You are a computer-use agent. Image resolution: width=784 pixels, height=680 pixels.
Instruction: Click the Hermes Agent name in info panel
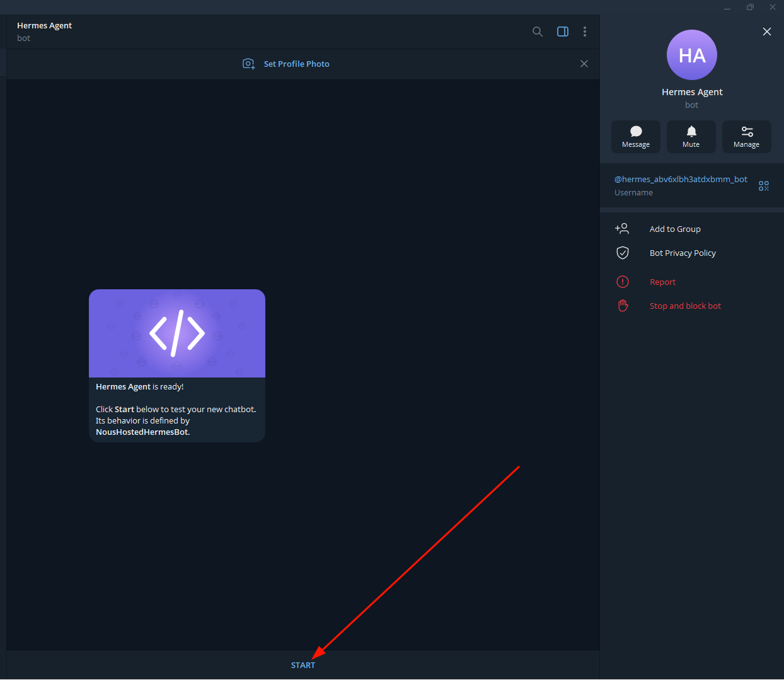click(692, 92)
